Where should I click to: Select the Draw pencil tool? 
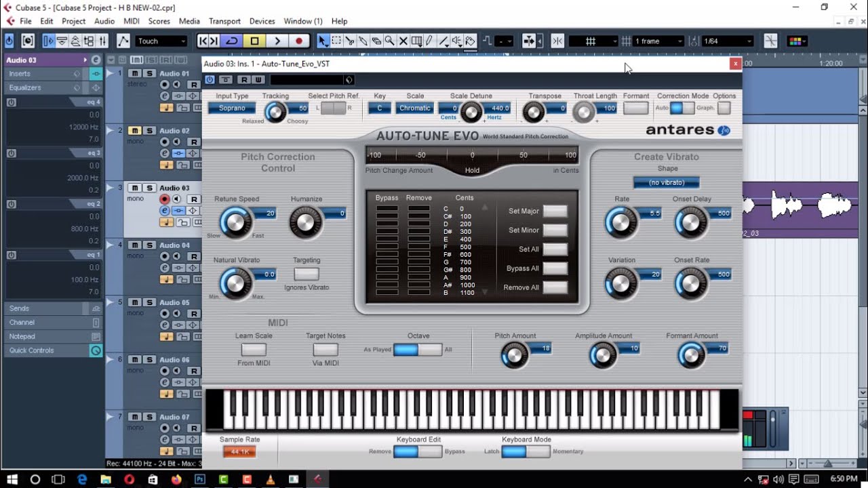429,41
